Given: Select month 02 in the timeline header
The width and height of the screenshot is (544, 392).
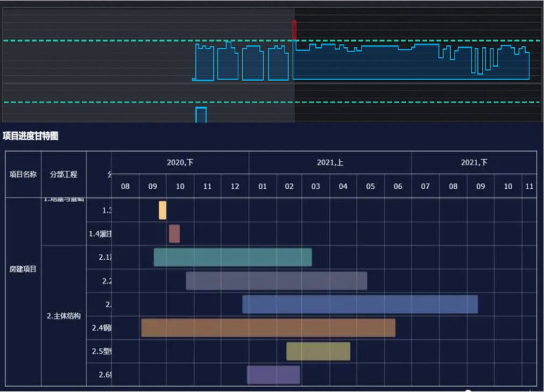Looking at the screenshot, I should (289, 187).
